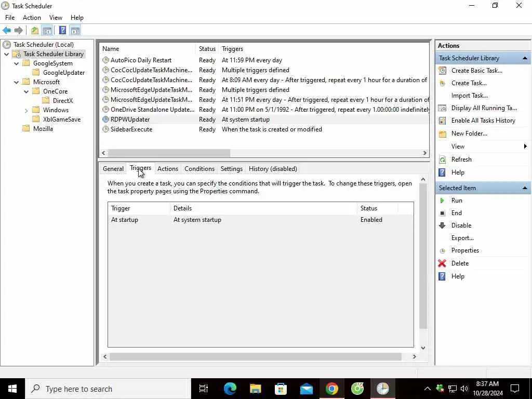Viewport: 532px width, 399px height.
Task: Click the Task View taskbar icon
Action: coord(203,389)
